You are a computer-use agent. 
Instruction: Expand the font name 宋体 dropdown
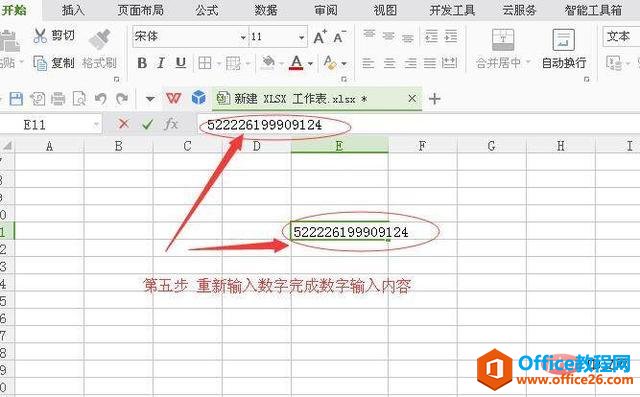pyautogui.click(x=243, y=38)
